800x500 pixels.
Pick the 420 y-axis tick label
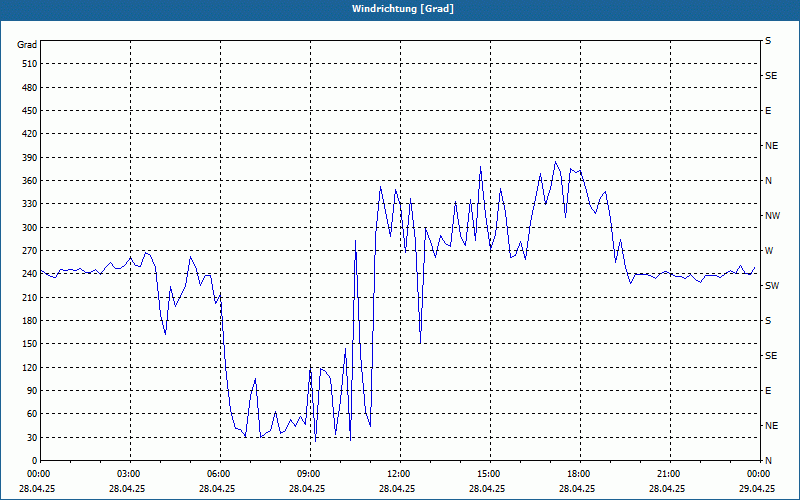click(30, 134)
